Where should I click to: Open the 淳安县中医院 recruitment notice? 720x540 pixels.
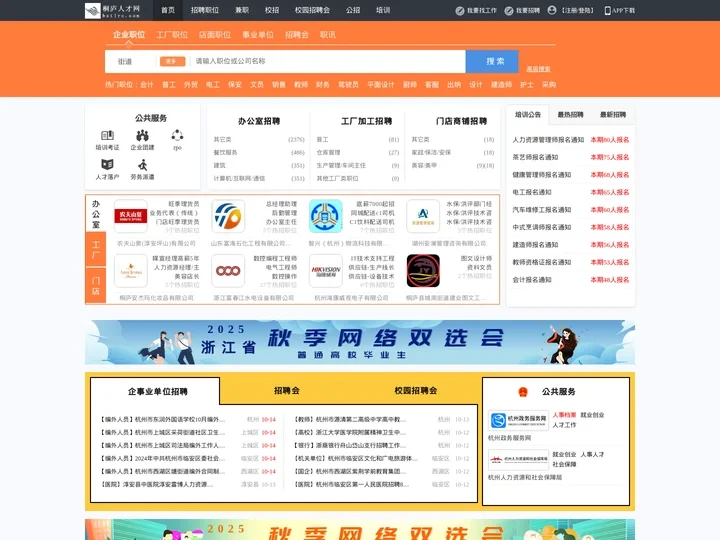coord(157,484)
